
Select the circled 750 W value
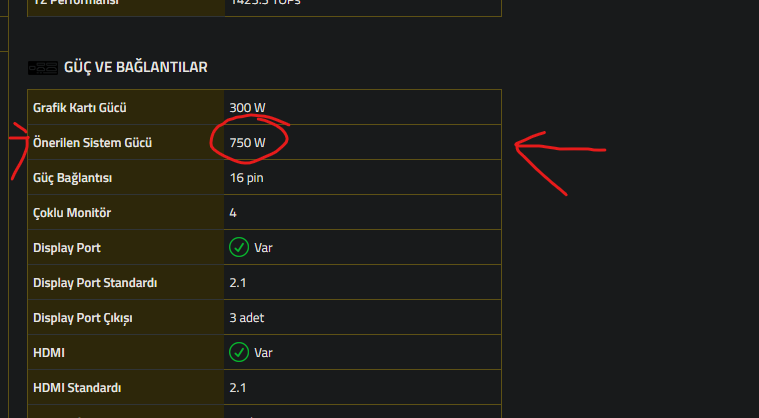pos(247,143)
